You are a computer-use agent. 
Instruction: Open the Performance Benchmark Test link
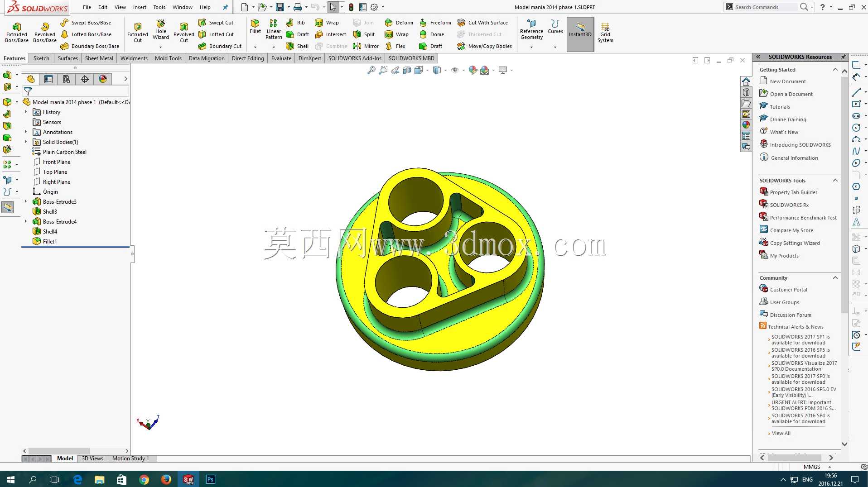click(803, 218)
